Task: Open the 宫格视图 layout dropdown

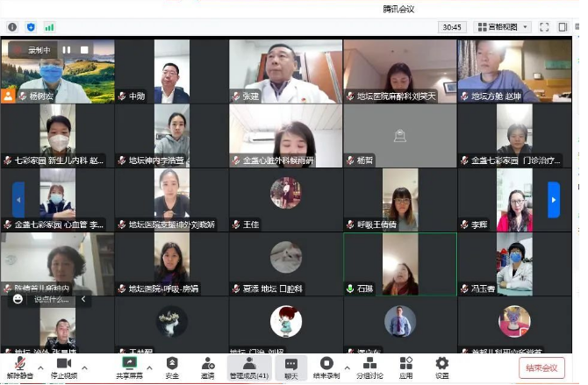Action: point(502,27)
